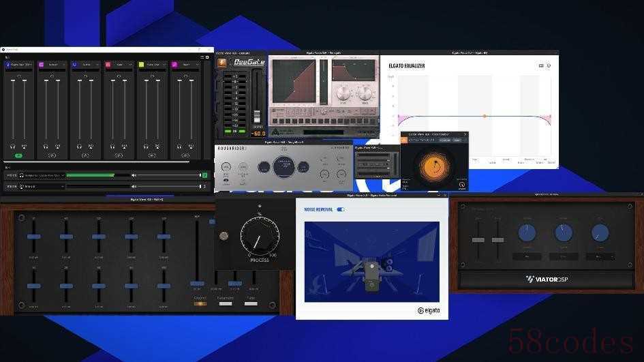
Task: Click the green listen icon on monitor mix row
Action: click(x=204, y=175)
